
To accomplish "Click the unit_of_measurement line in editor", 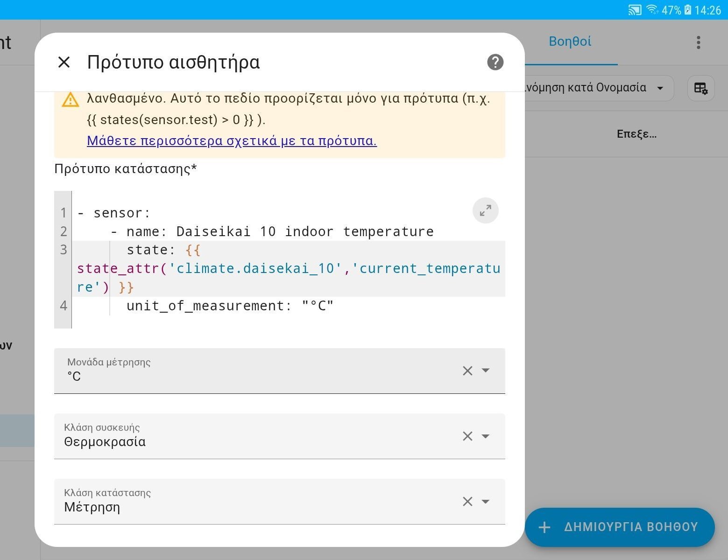I will tap(230, 306).
